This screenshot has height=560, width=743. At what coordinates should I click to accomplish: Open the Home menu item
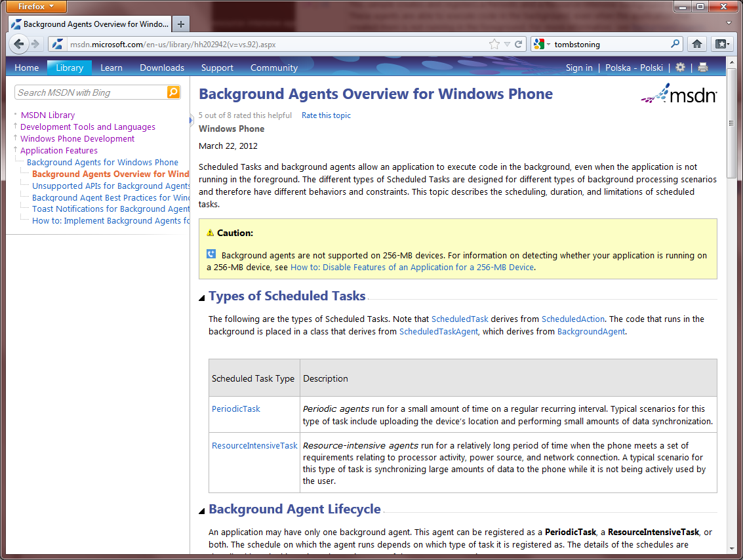click(x=26, y=68)
